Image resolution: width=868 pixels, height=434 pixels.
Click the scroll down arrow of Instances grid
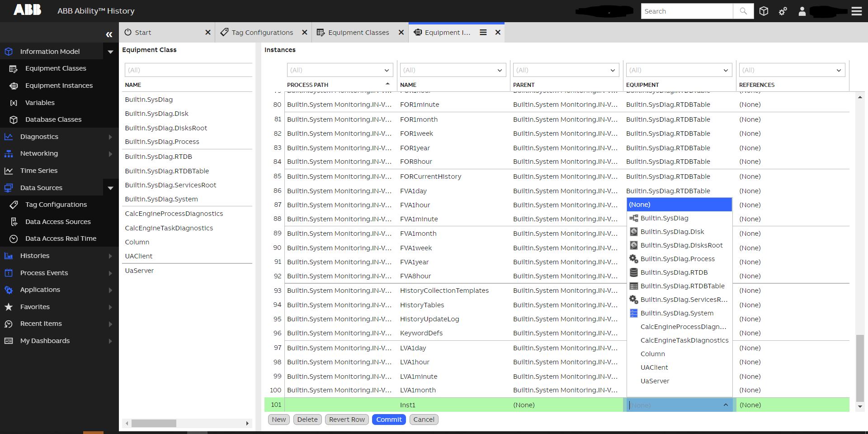[x=860, y=406]
